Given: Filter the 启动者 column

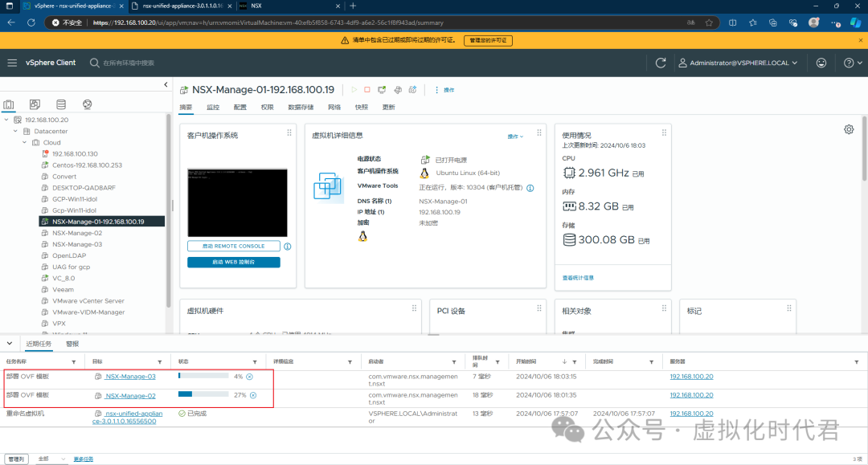Looking at the screenshot, I should pos(454,362).
